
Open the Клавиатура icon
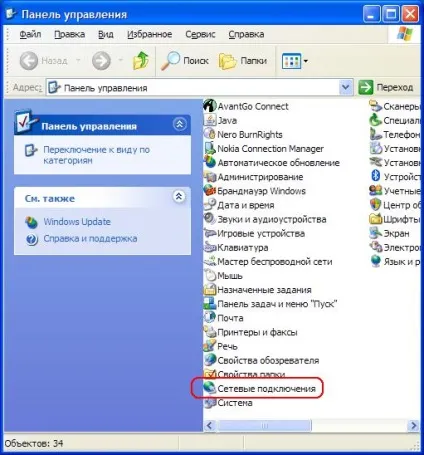[210, 247]
